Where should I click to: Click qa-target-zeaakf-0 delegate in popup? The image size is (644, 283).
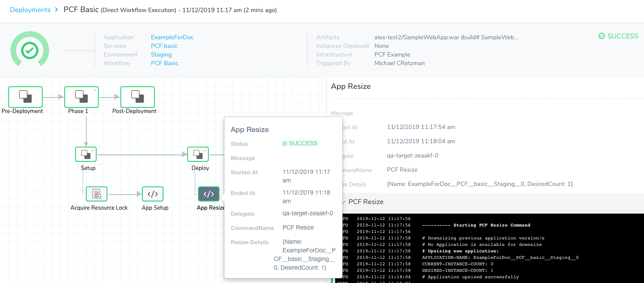308,213
